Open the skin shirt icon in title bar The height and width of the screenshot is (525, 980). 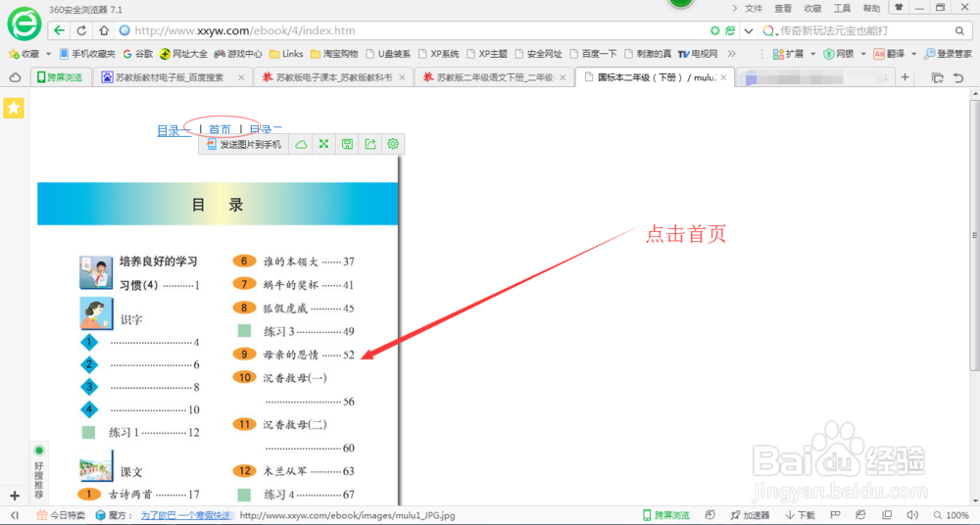tap(899, 7)
